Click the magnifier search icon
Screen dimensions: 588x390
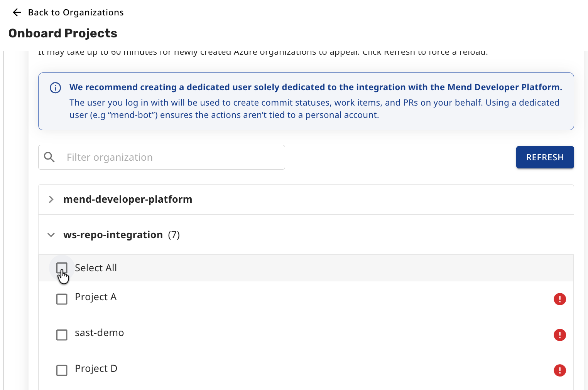(49, 157)
